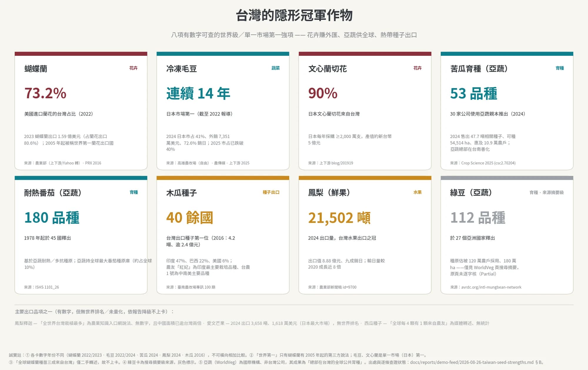Click the 西瓜種子 note
Image resolution: width=588 pixels, height=370 pixels.
point(427,323)
